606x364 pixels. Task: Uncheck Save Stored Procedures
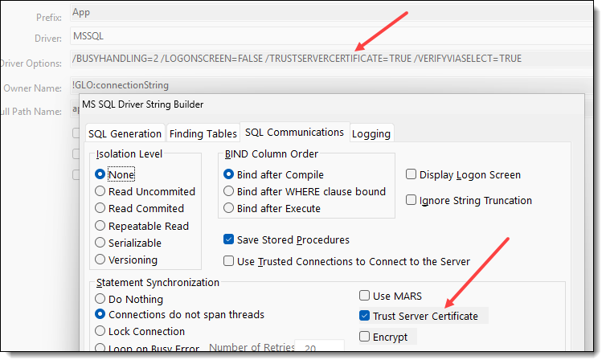[229, 239]
